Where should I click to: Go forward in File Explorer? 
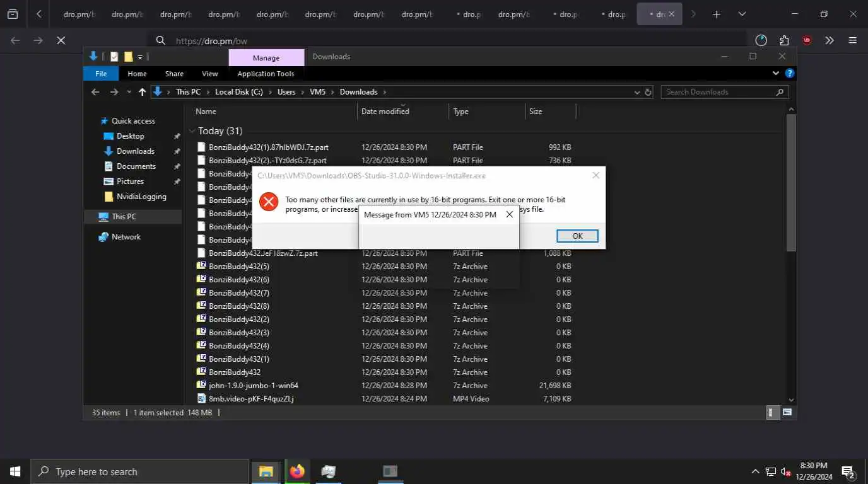114,92
